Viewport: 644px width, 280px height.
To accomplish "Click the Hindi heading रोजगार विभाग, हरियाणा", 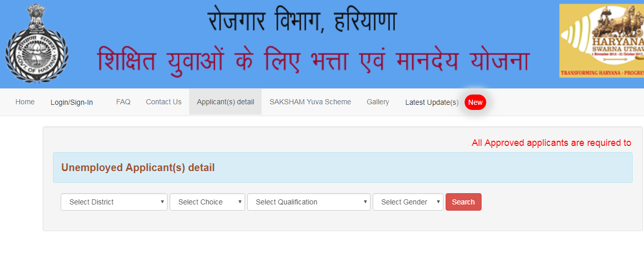I will click(x=302, y=20).
